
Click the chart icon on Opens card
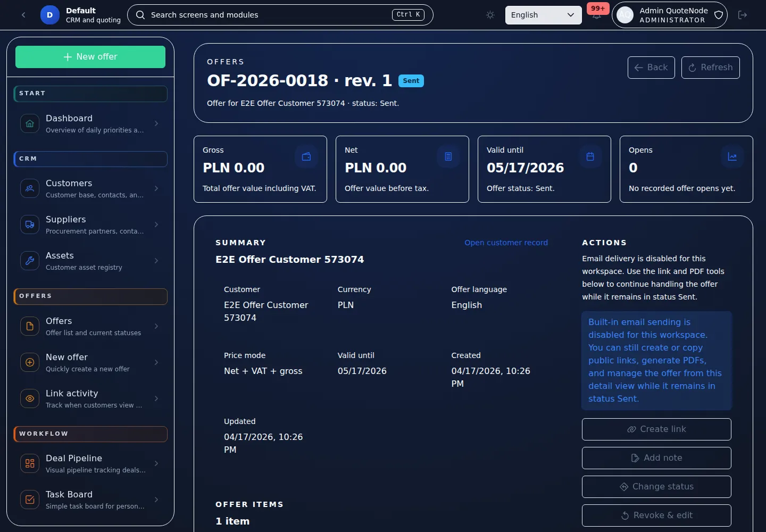[x=732, y=156]
